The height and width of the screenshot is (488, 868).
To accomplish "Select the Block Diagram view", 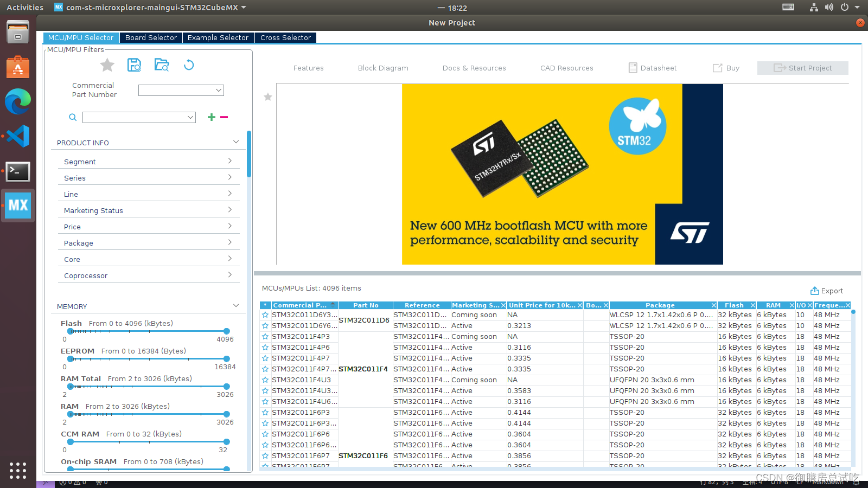I will pyautogui.click(x=383, y=68).
